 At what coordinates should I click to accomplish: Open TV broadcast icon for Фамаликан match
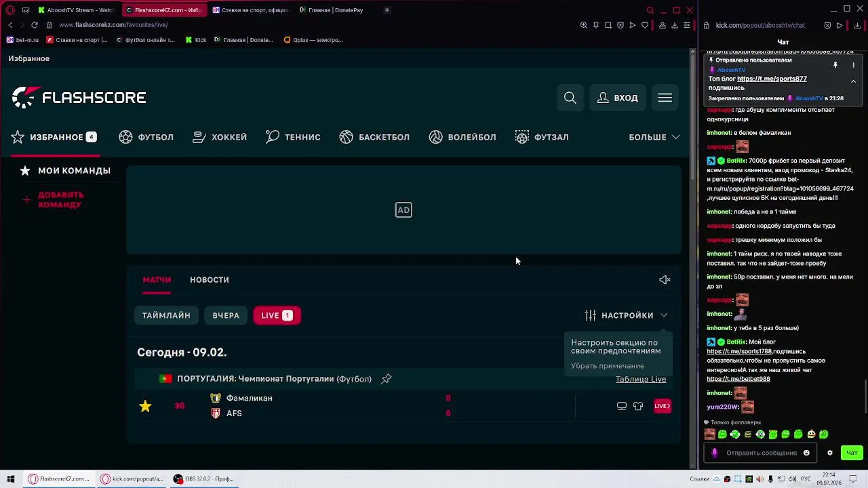point(622,406)
